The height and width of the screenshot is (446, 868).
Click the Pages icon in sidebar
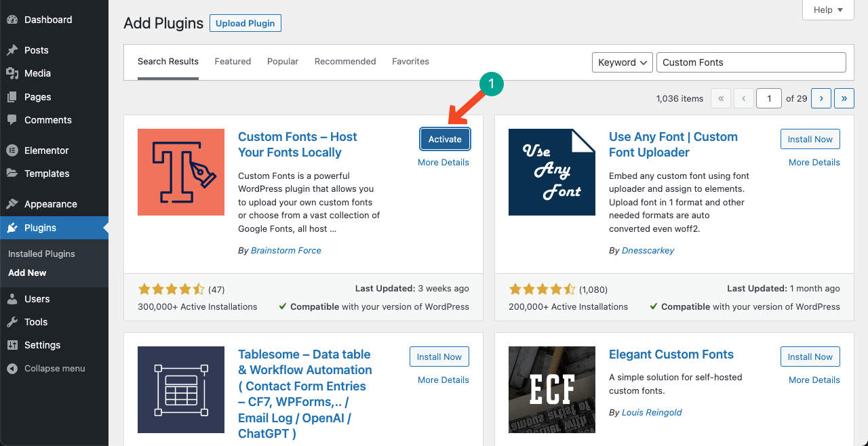[x=12, y=97]
